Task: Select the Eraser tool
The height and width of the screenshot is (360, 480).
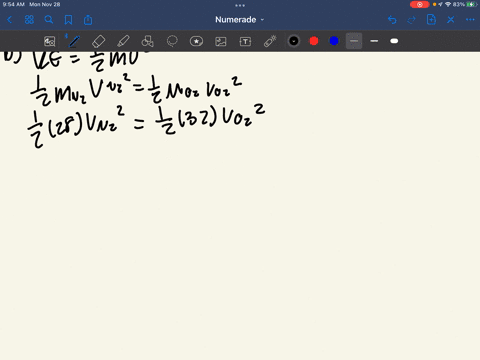Action: [98, 41]
